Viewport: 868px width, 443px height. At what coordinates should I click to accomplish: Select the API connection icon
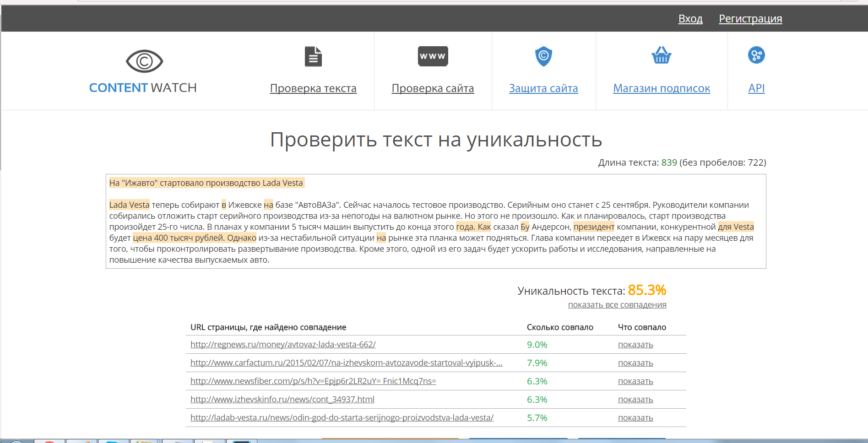click(x=756, y=55)
